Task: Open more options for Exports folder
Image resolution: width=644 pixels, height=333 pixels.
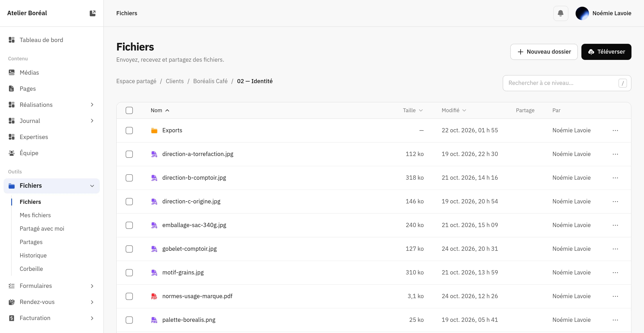Action: (615, 130)
